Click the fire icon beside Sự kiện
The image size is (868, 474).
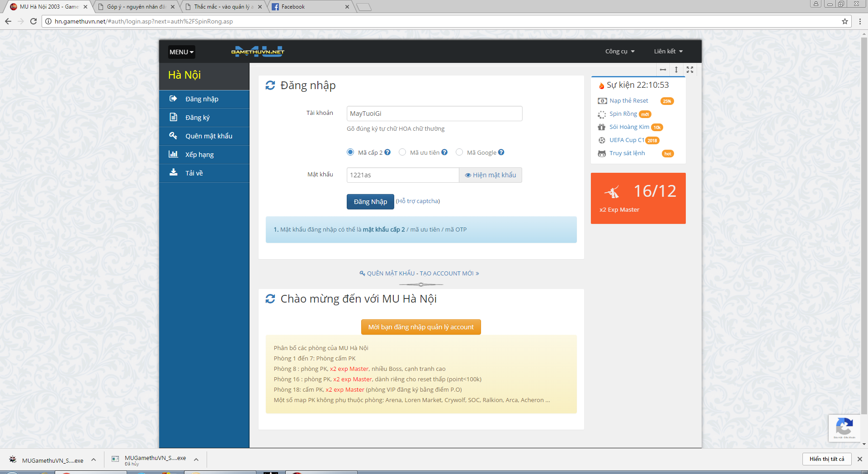tap(601, 85)
